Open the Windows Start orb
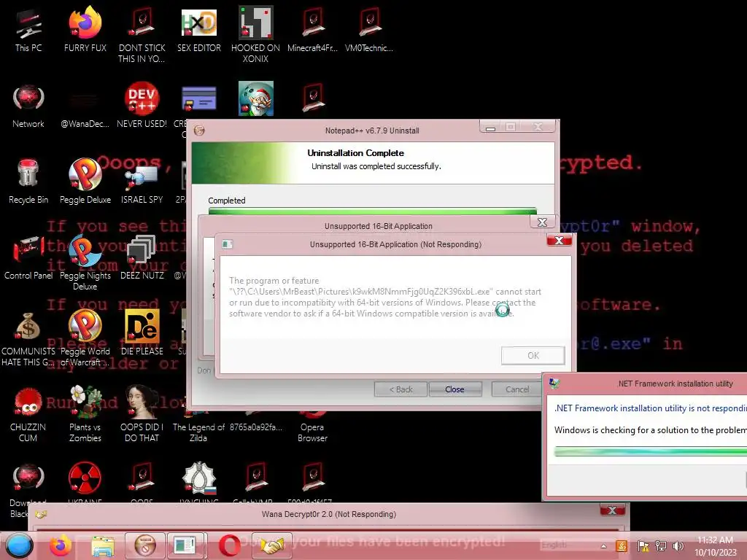Viewport: 747px width, 560px height. [x=19, y=545]
